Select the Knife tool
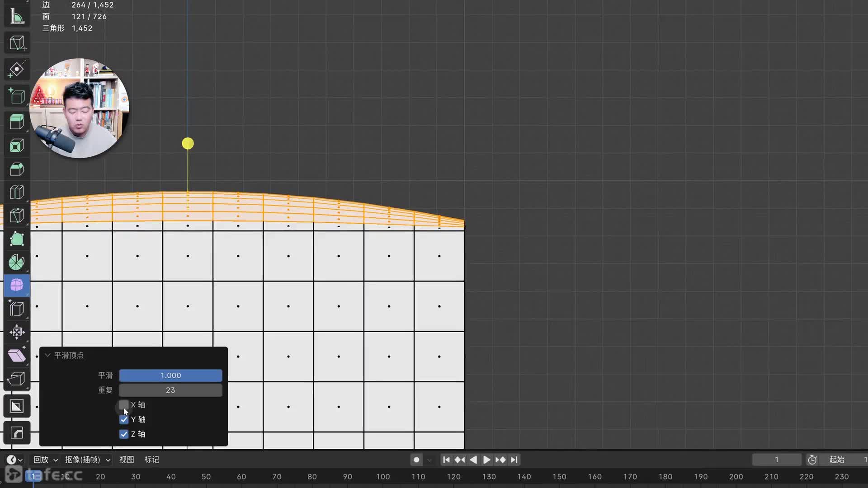 click(x=17, y=216)
